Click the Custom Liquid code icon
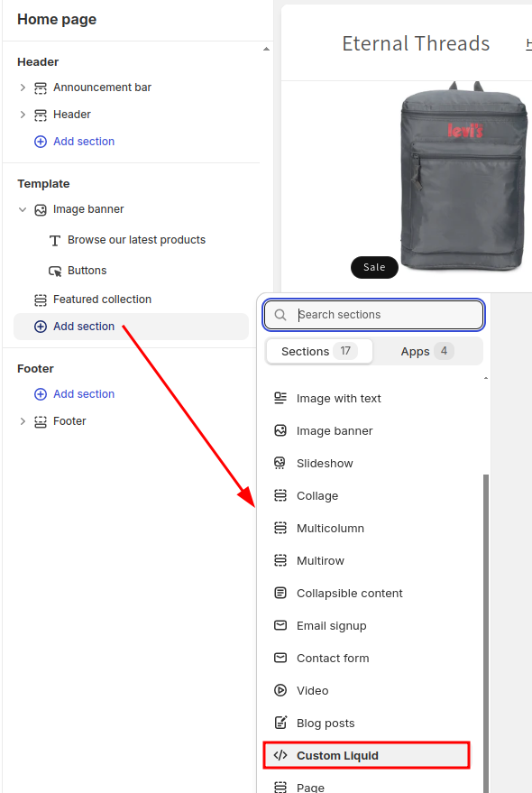Image resolution: width=532 pixels, height=793 pixels. 280,755
